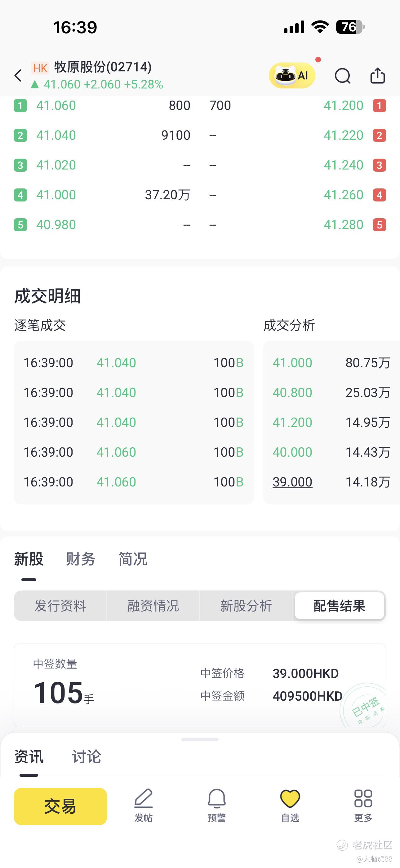The image size is (400, 868).
Task: Open the 讨论 tab
Action: pyautogui.click(x=87, y=757)
